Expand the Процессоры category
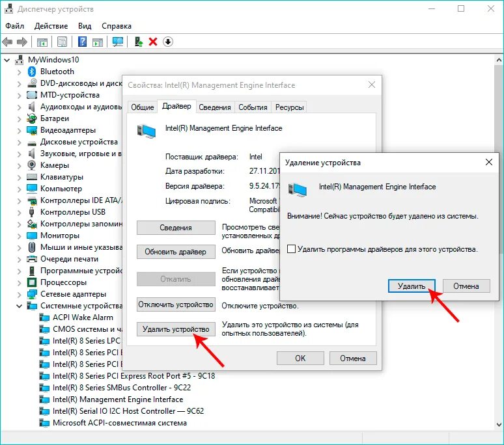Screen dimensions: 504x445 point(20,283)
